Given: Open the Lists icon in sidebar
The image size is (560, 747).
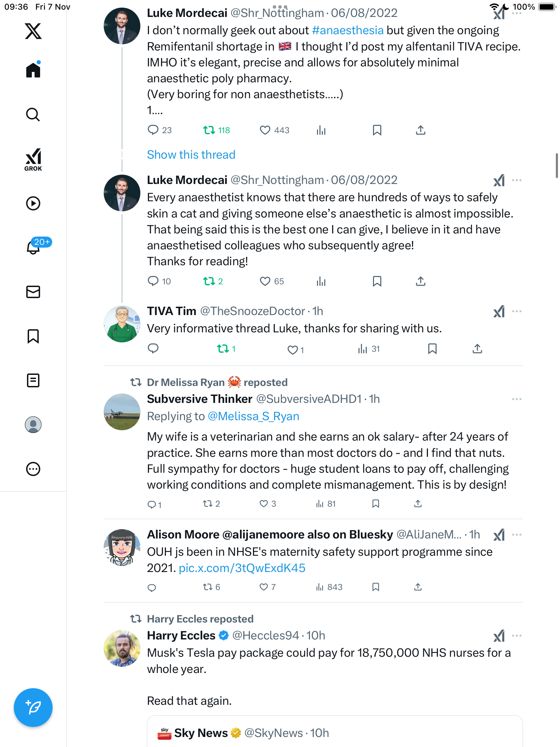Looking at the screenshot, I should (33, 380).
